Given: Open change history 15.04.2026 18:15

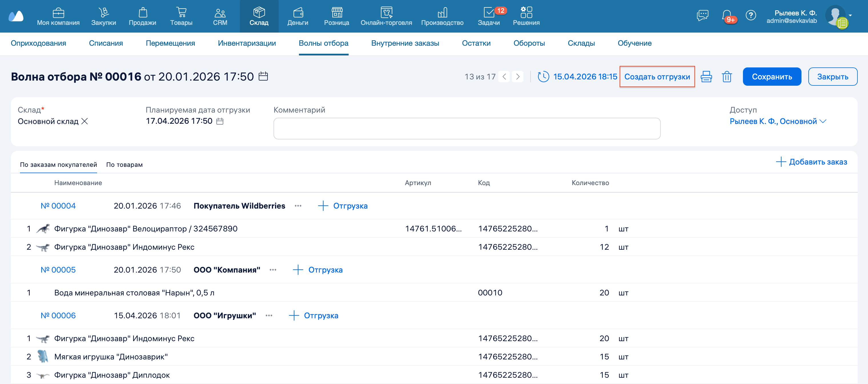Looking at the screenshot, I should [577, 77].
